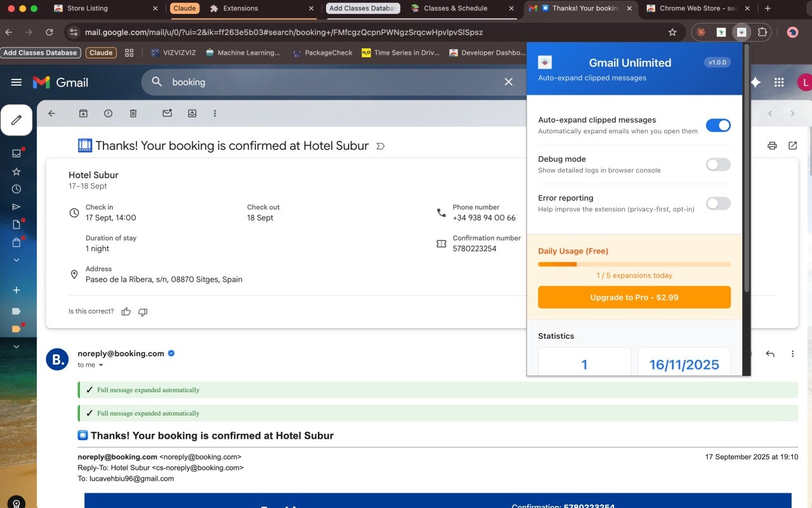
Task: Report this email as spam
Action: [x=108, y=113]
